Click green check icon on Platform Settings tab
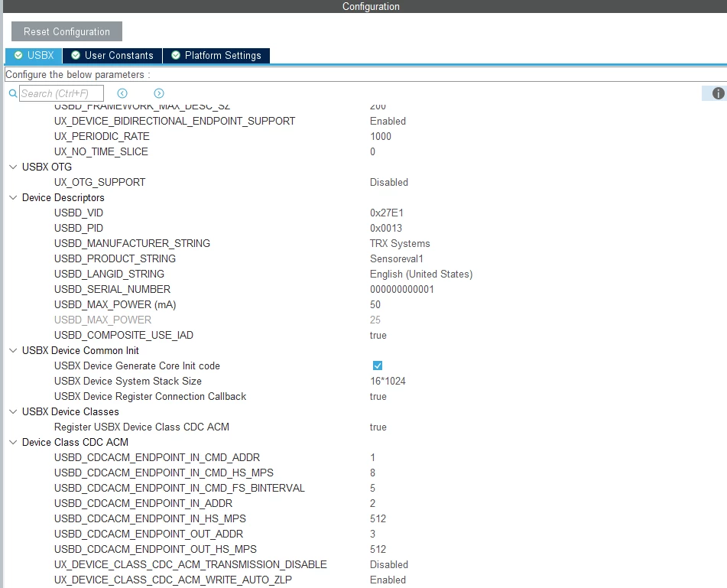Screen dimensions: 727x588 176,55
